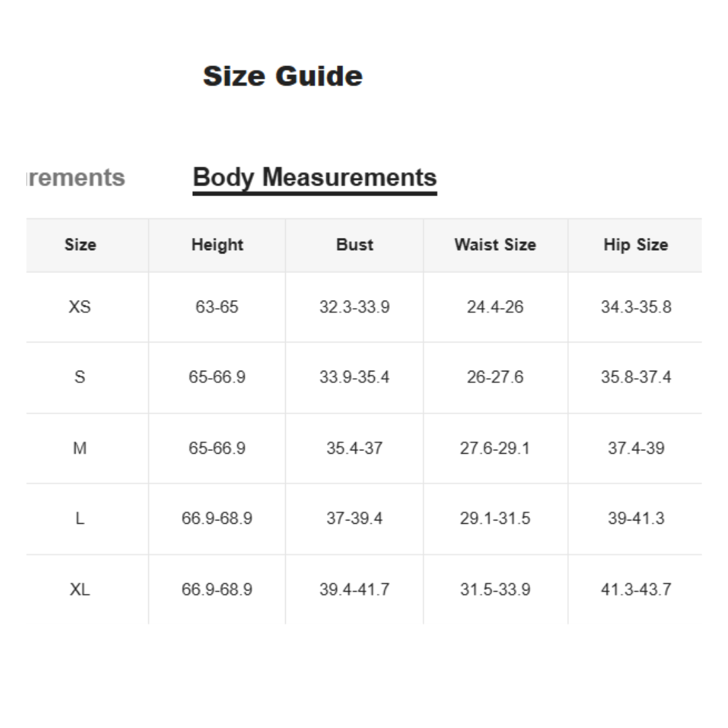Select the Bust column header
Viewport: 728px width, 728px height.
click(x=355, y=245)
